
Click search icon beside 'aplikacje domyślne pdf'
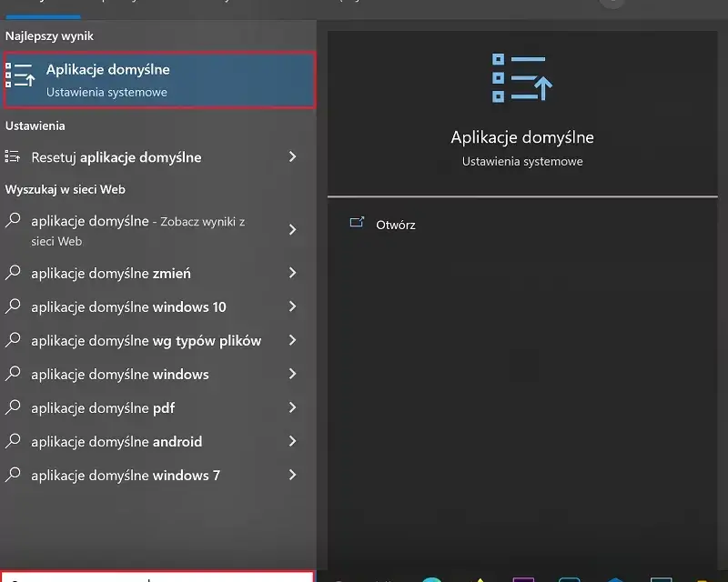click(x=13, y=407)
